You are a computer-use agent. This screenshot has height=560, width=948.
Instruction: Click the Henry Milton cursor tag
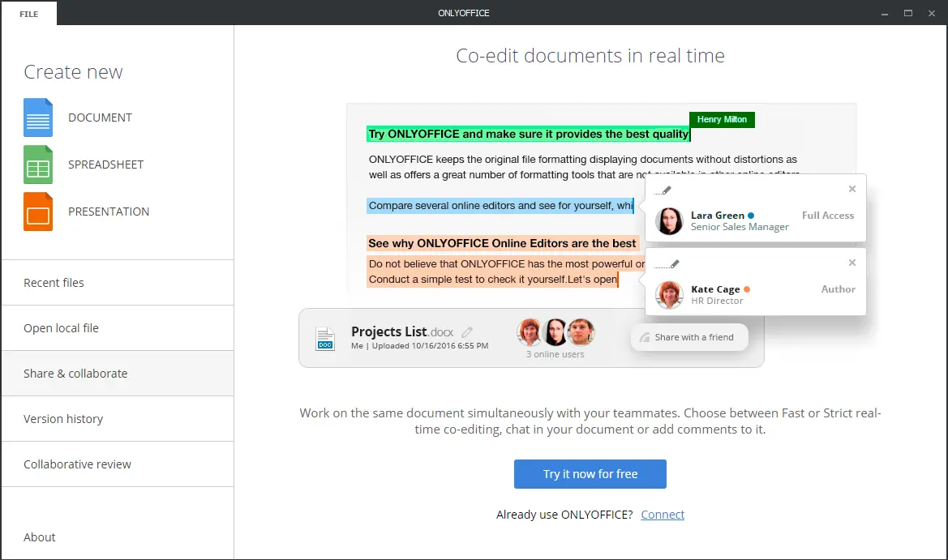point(722,120)
